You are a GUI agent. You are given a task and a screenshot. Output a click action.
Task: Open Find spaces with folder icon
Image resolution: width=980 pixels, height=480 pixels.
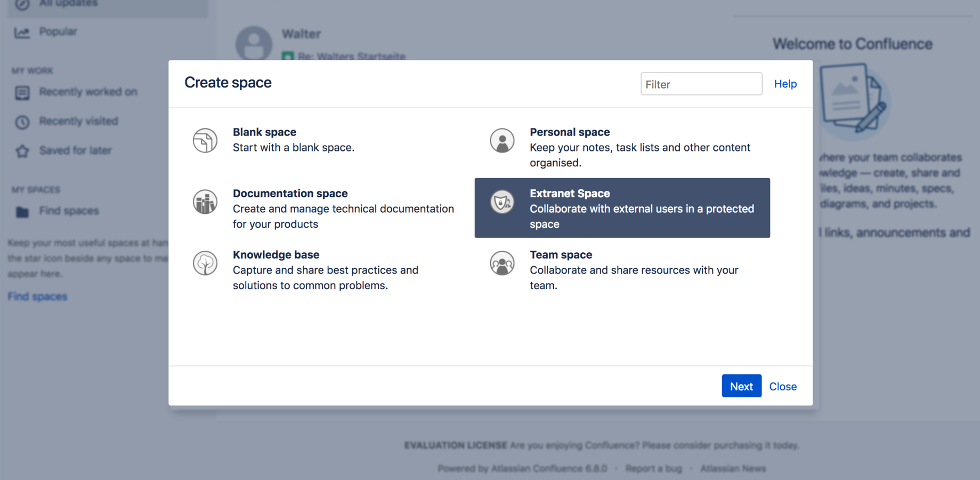coord(69,211)
